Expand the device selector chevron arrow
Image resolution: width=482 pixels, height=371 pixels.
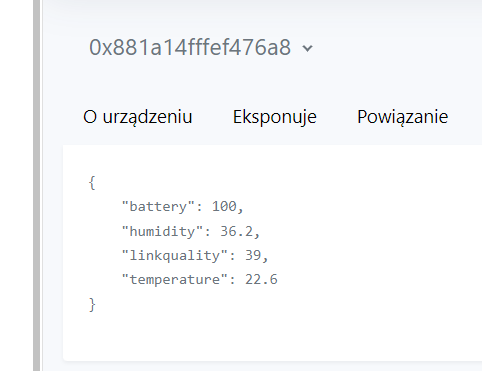[307, 49]
